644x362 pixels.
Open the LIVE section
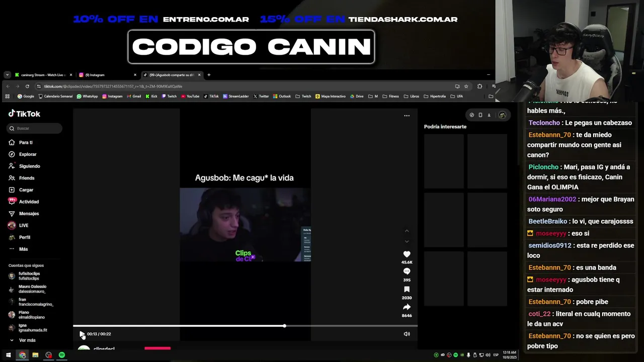click(x=19, y=225)
